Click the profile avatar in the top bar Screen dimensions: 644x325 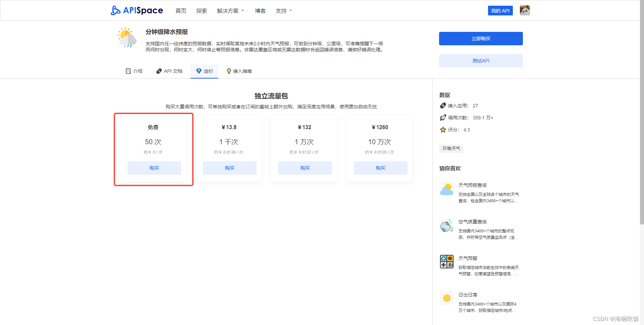coord(524,10)
